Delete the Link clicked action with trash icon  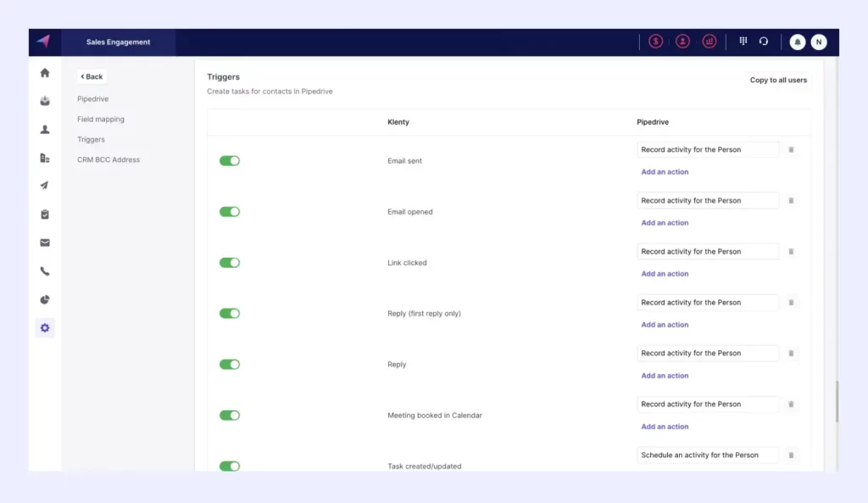(791, 251)
